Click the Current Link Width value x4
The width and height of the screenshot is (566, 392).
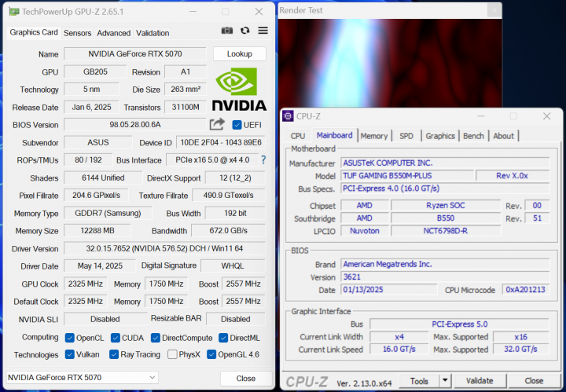click(x=399, y=337)
